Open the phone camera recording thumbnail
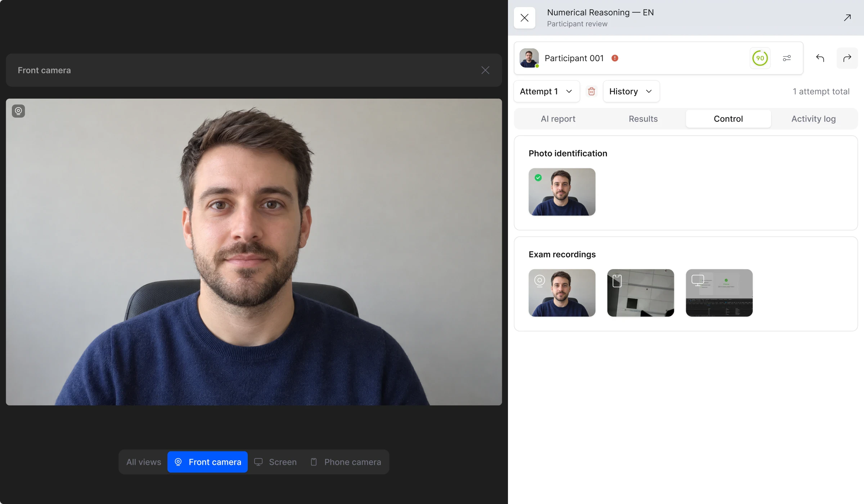 (640, 293)
